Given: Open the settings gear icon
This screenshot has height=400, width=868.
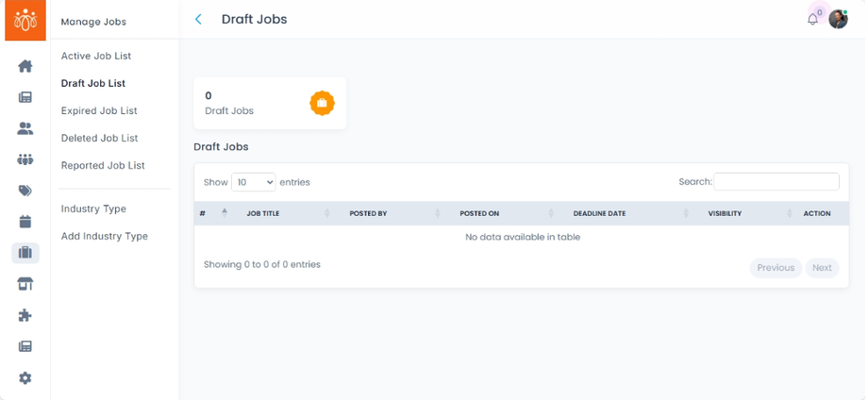Looking at the screenshot, I should coord(25,377).
